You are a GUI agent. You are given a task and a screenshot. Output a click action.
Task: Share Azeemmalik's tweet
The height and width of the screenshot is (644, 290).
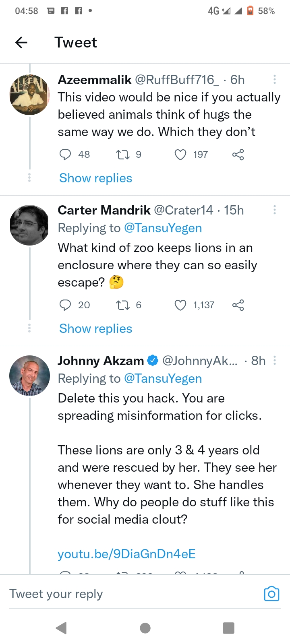238,155
